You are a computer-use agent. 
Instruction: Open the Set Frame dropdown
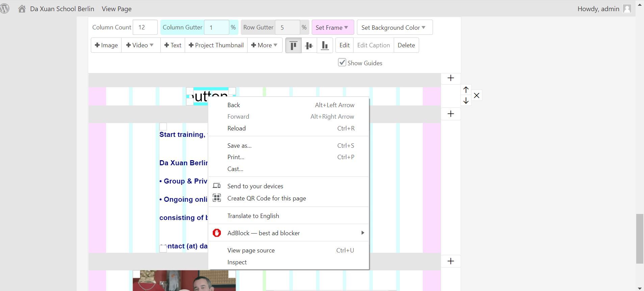click(x=332, y=27)
